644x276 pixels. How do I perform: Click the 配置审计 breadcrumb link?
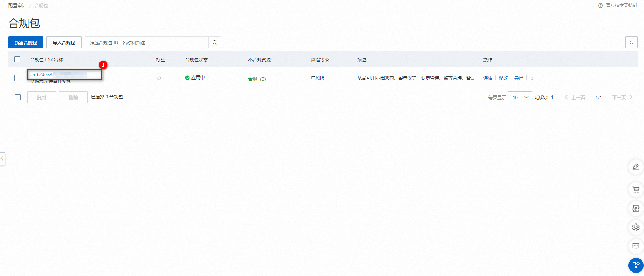[x=17, y=5]
